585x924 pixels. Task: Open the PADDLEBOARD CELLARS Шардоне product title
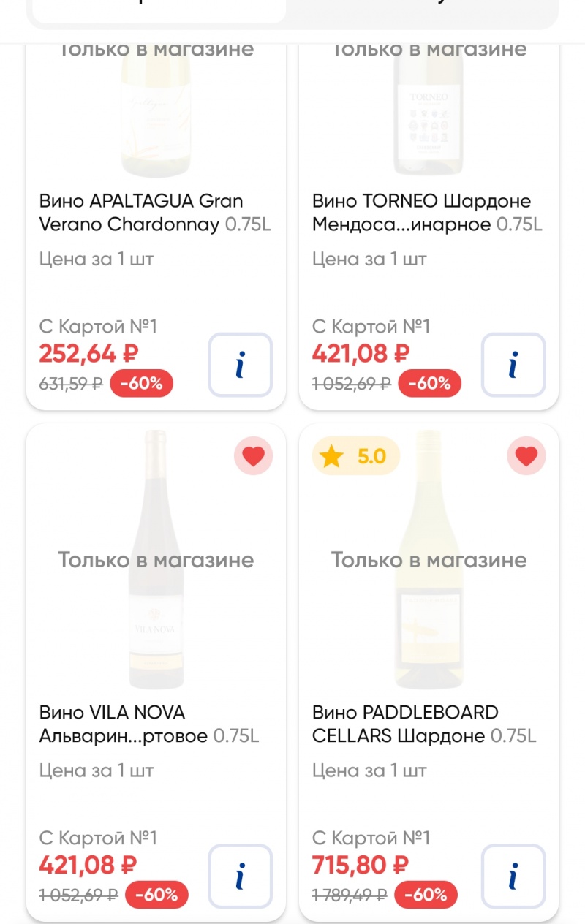406,724
